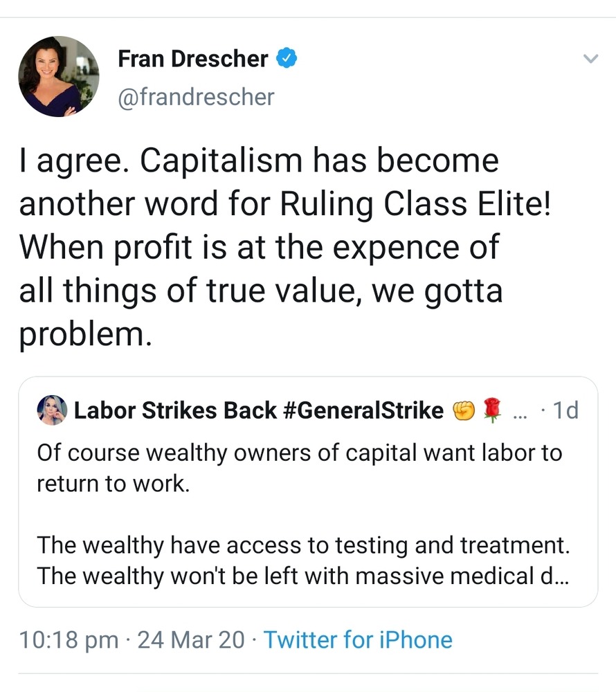The width and height of the screenshot is (616, 692).
Task: Click the Fran Drescher display name
Action: (x=192, y=60)
